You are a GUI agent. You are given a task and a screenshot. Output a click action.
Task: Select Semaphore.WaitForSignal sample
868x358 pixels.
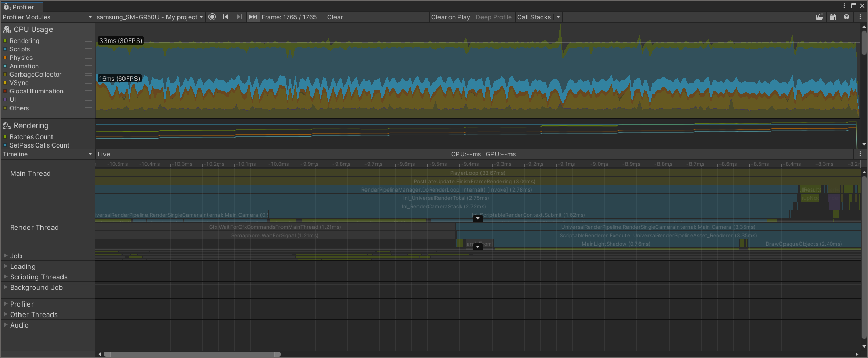pyautogui.click(x=275, y=235)
